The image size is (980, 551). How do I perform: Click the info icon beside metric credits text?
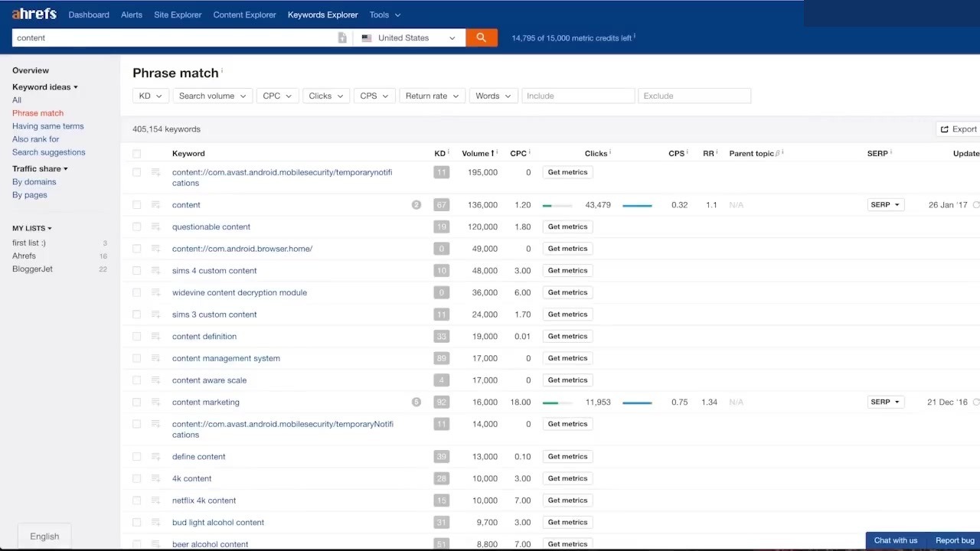click(x=635, y=36)
